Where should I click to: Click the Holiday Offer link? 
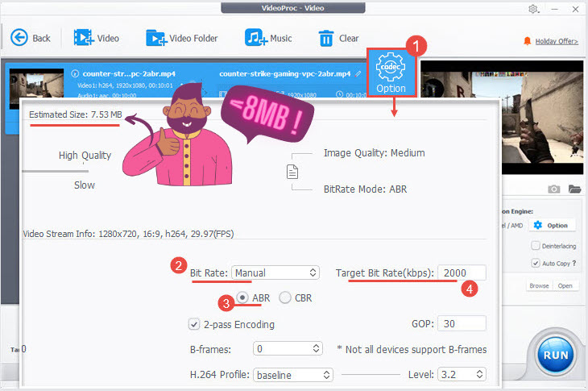pos(557,41)
